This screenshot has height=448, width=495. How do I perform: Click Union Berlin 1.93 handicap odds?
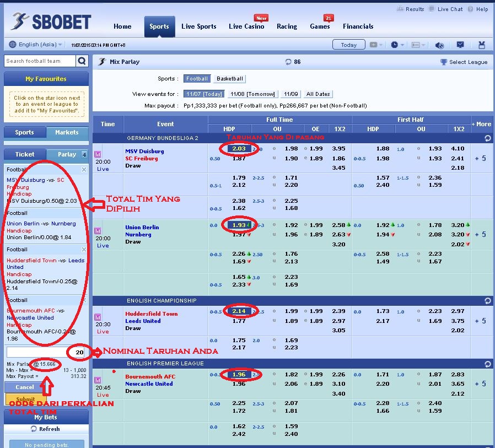(x=239, y=225)
